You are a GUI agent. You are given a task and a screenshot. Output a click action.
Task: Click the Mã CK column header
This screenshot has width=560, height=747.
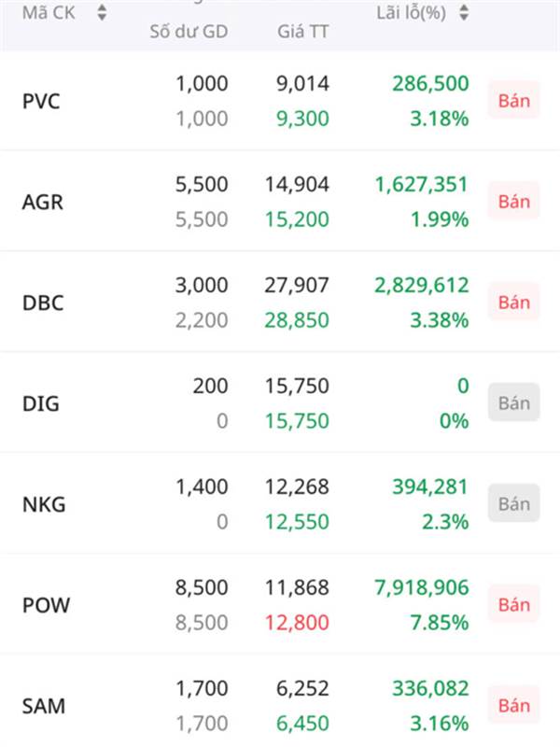[49, 13]
